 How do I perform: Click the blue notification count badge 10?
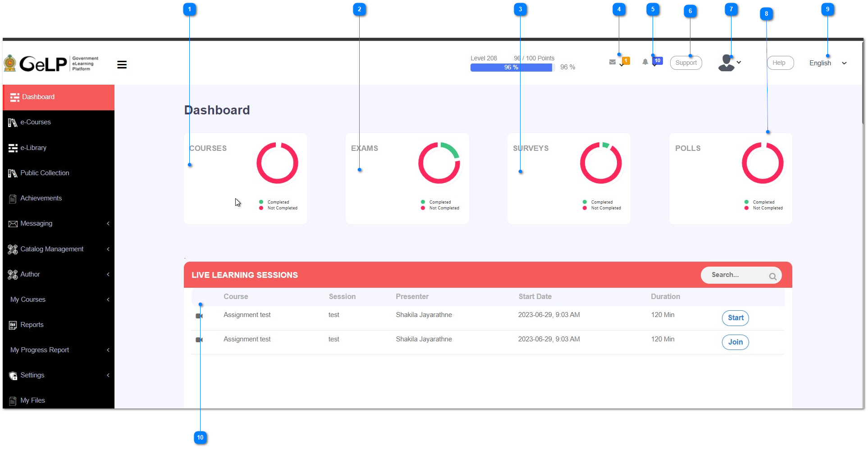tap(658, 60)
